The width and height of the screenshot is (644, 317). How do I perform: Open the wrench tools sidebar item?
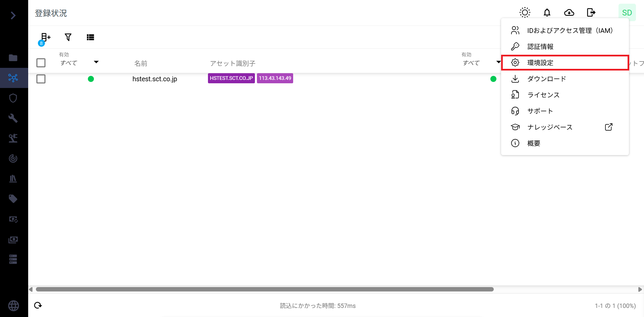[x=13, y=118]
